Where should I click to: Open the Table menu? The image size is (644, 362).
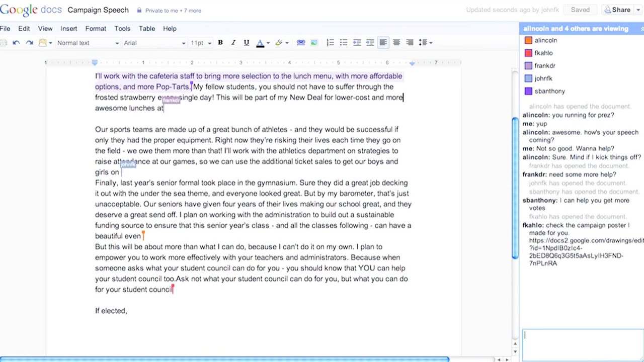[147, 29]
